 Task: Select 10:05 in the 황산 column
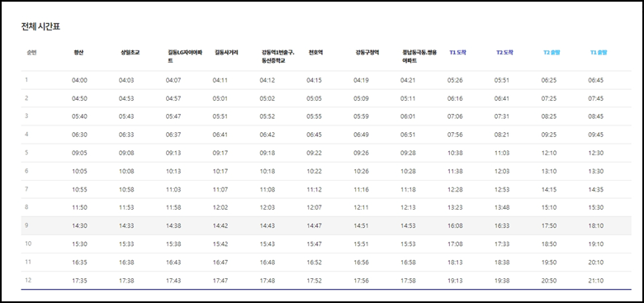(x=79, y=171)
